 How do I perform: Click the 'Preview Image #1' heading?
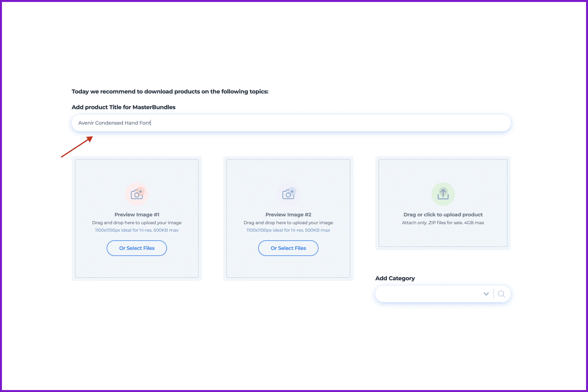tap(137, 215)
